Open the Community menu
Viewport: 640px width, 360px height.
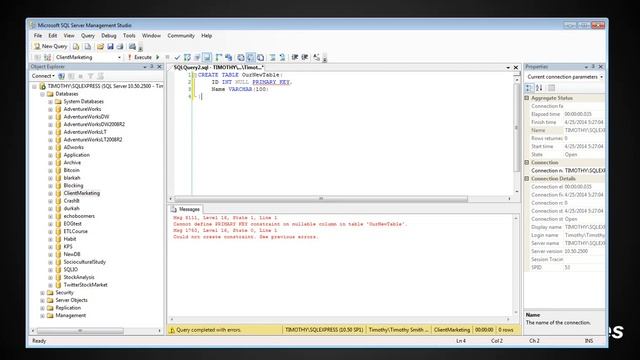[x=181, y=36]
